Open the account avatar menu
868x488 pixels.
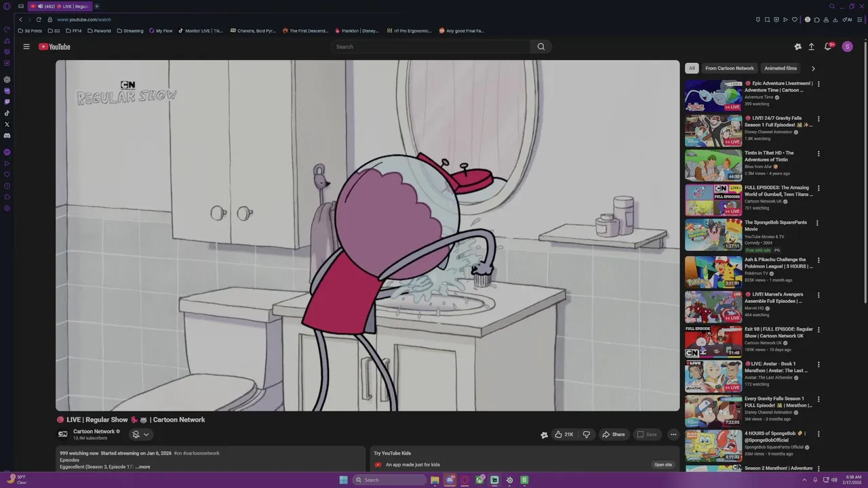[847, 47]
